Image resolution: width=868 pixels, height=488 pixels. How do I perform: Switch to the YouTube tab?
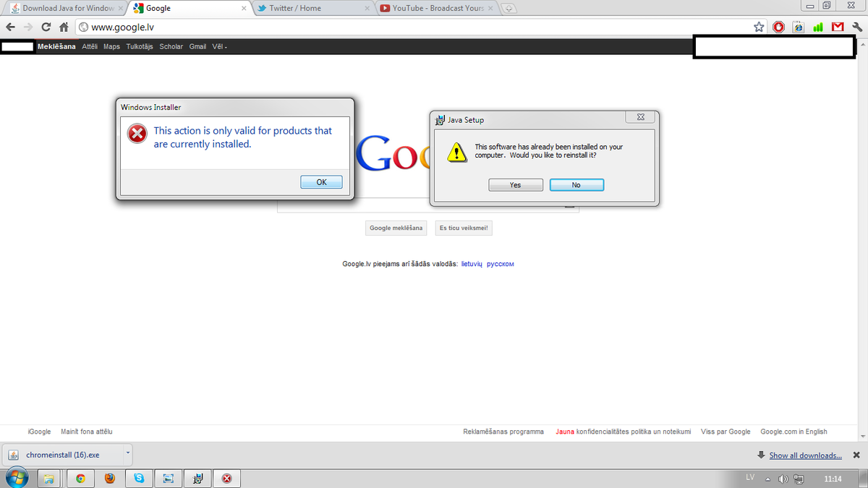pos(436,9)
